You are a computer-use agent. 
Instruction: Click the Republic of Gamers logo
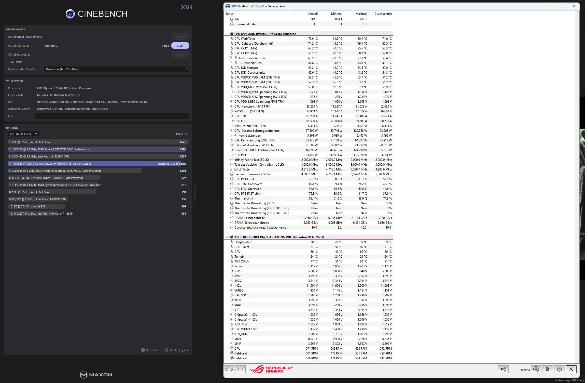[271, 369]
